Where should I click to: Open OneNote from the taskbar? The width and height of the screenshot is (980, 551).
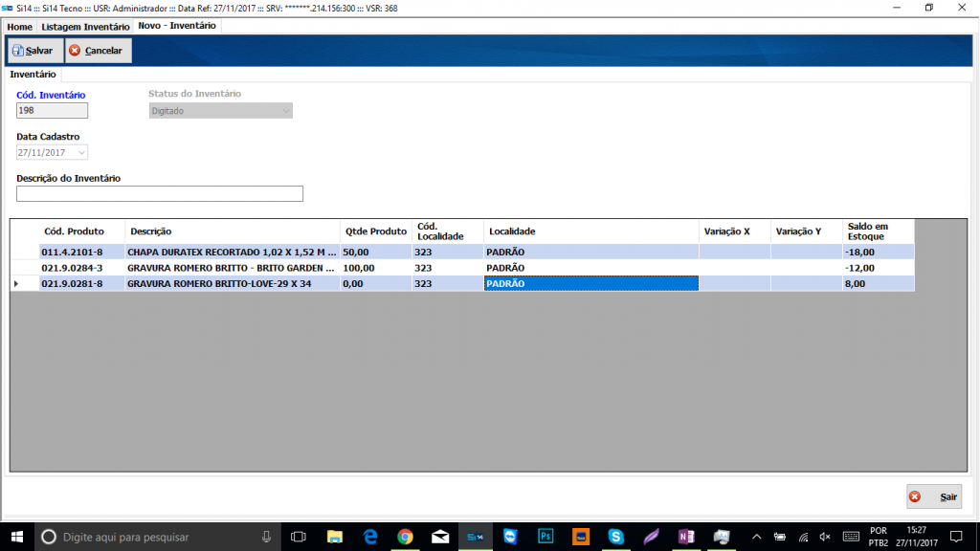pos(685,537)
